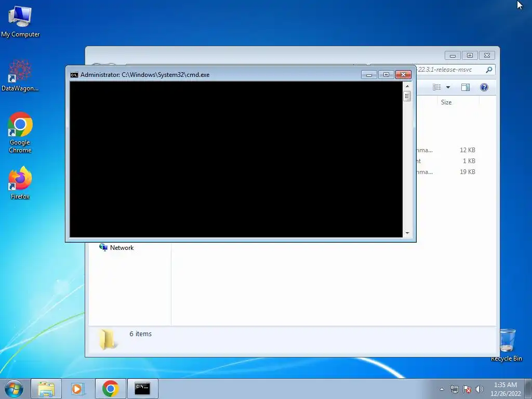The image size is (532, 399).
Task: Open the Recycle Bin
Action: click(x=507, y=345)
